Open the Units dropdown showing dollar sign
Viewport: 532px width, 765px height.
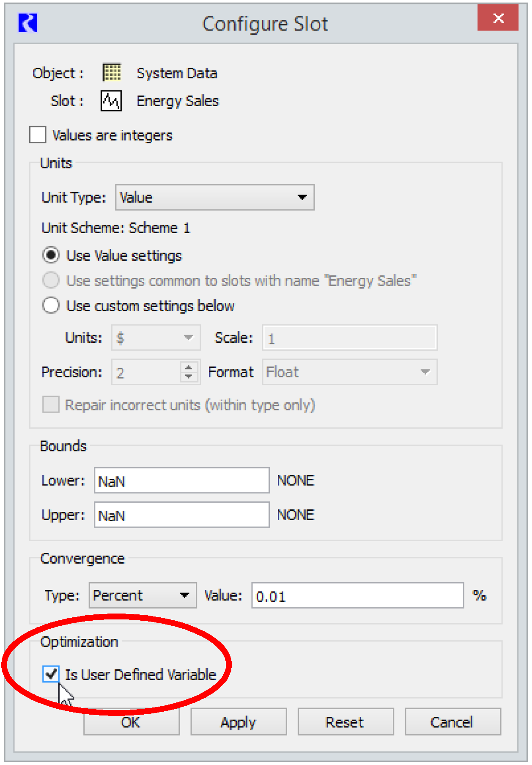pyautogui.click(x=156, y=338)
